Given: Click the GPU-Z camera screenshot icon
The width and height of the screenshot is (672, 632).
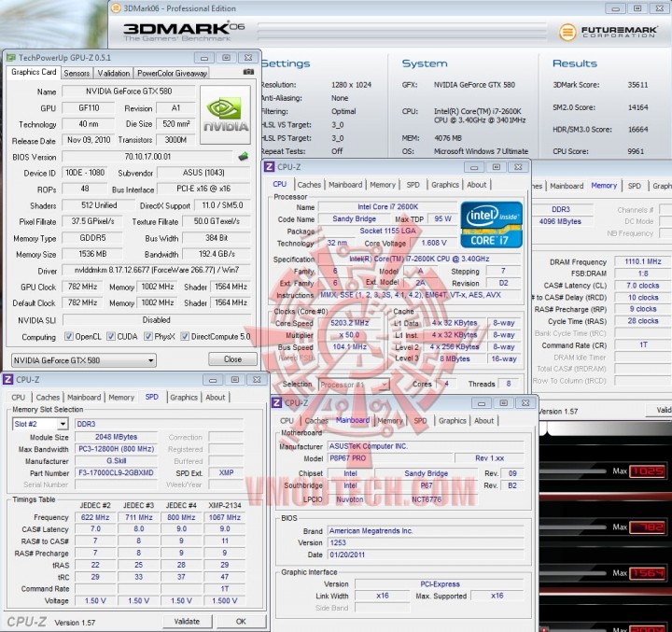Looking at the screenshot, I should click(x=248, y=72).
